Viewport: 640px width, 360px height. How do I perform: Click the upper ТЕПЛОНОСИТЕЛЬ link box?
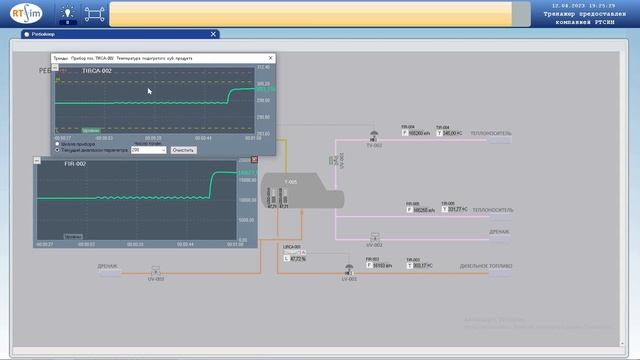click(x=500, y=140)
